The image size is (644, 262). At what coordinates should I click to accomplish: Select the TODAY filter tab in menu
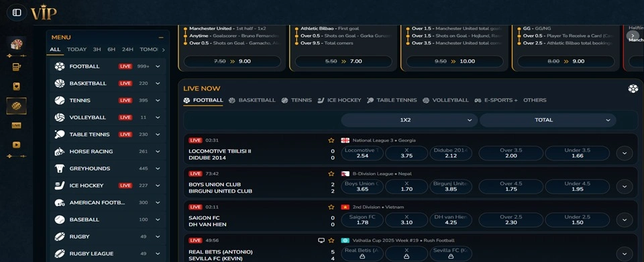coord(76,49)
